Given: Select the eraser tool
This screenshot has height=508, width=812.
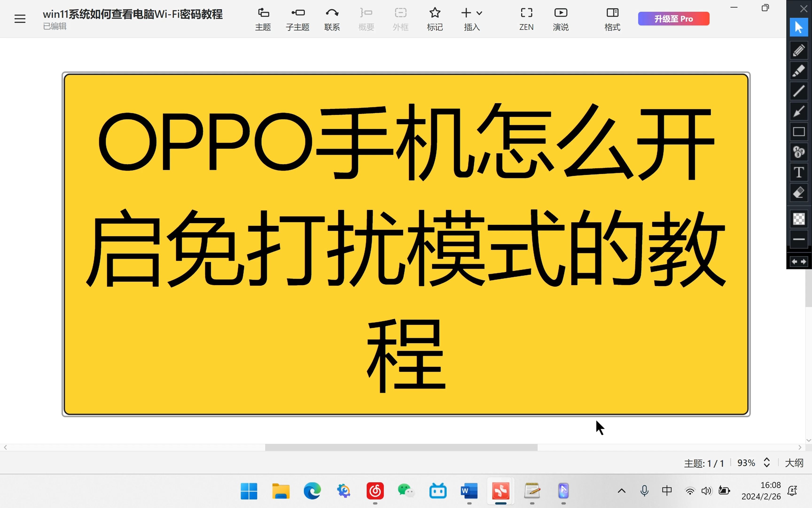Looking at the screenshot, I should pyautogui.click(x=799, y=193).
